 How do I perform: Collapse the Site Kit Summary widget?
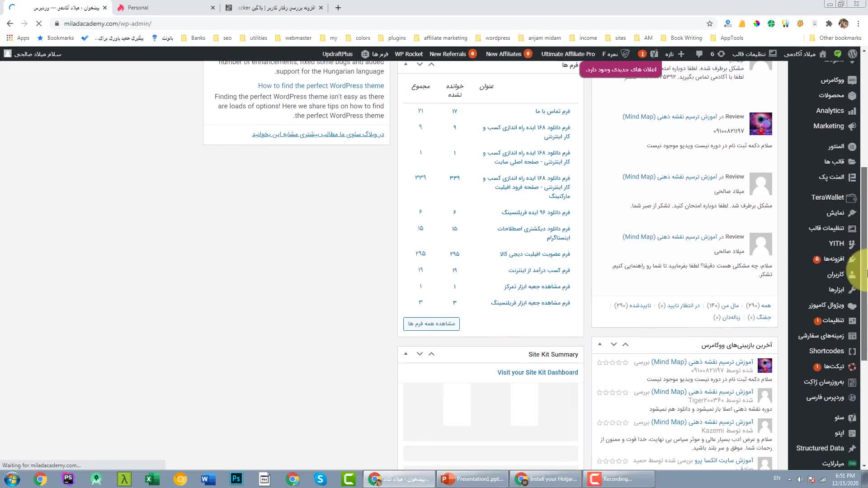(406, 354)
